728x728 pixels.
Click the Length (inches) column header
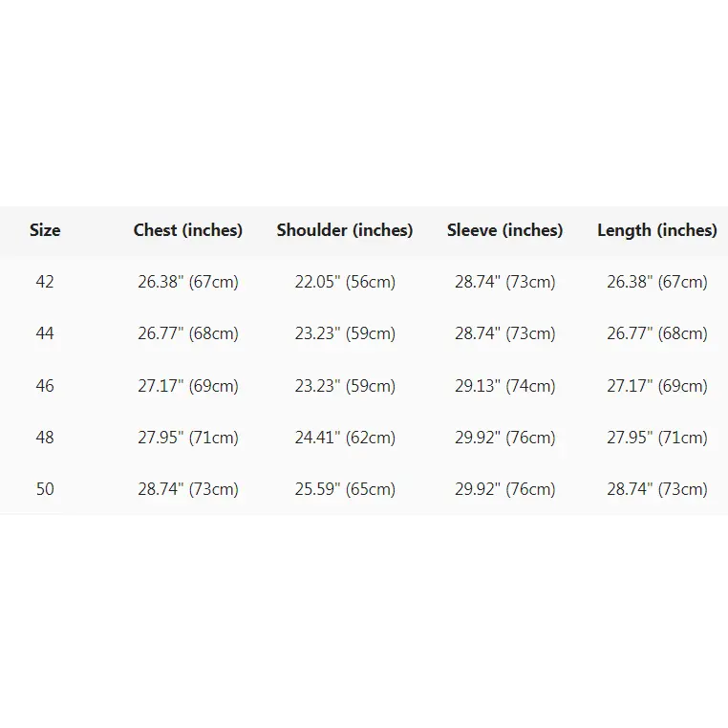[x=657, y=230]
